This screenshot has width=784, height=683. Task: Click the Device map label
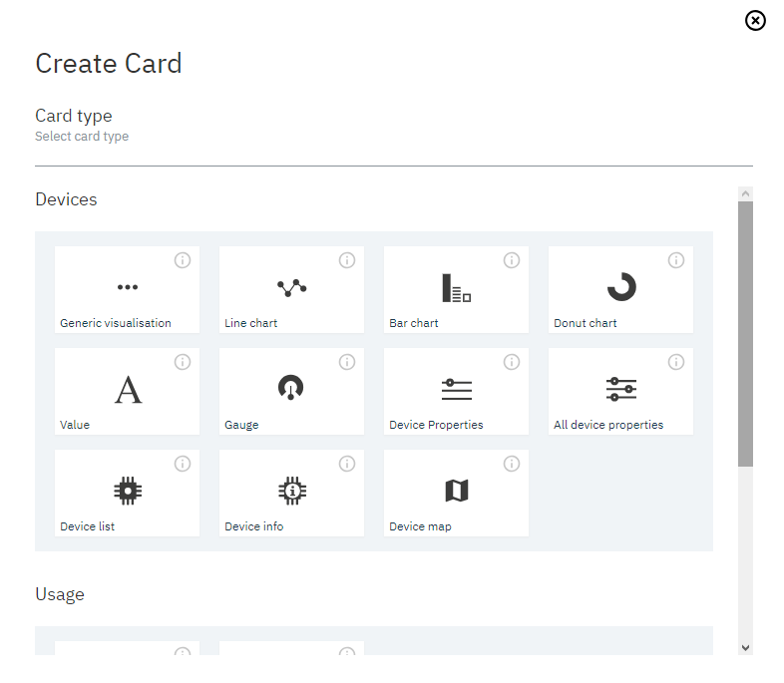click(420, 526)
